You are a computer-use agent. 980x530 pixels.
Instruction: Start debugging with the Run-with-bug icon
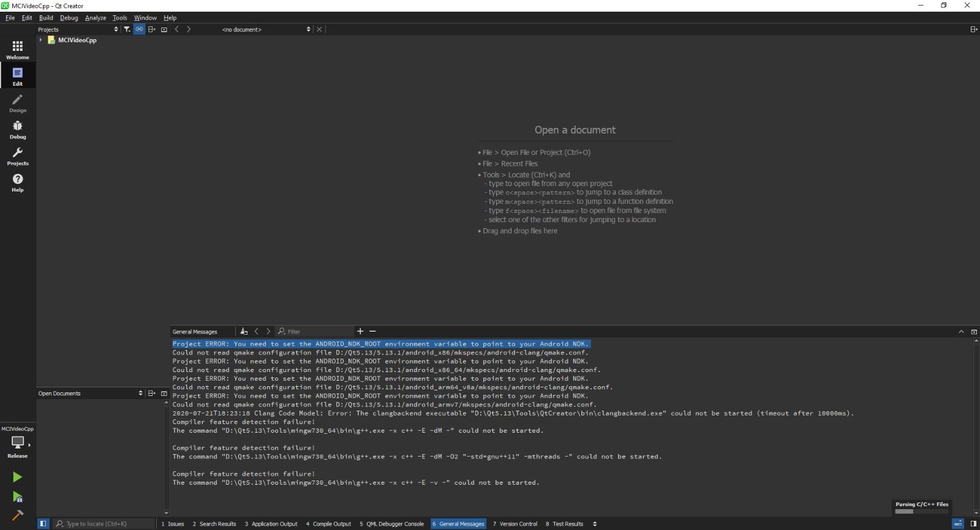pyautogui.click(x=17, y=496)
